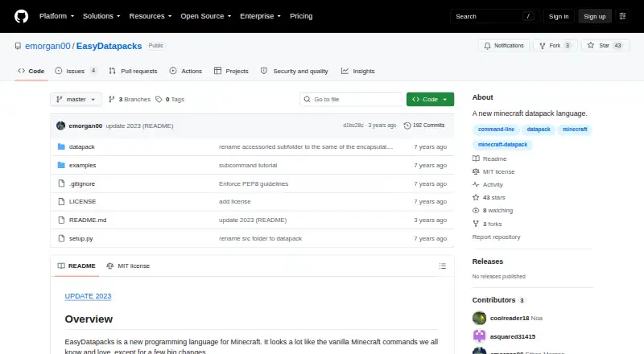The width and height of the screenshot is (644, 354).
Task: Expand the Open Source menu
Action: 206,16
